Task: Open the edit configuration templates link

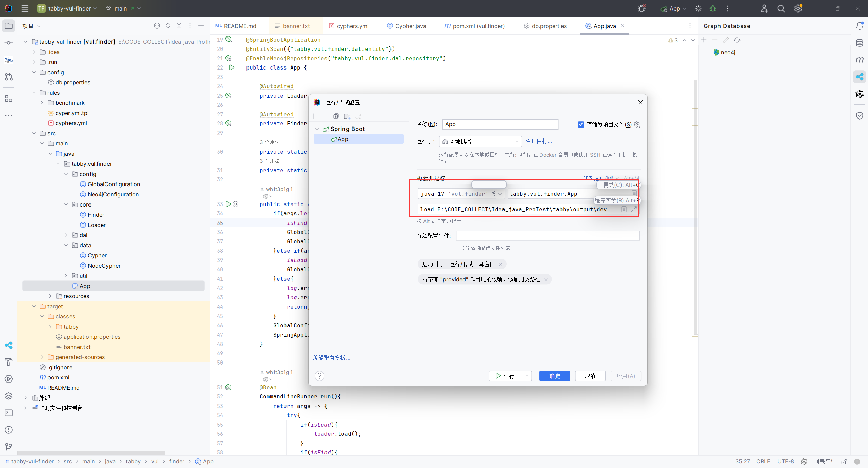Action: pyautogui.click(x=331, y=358)
